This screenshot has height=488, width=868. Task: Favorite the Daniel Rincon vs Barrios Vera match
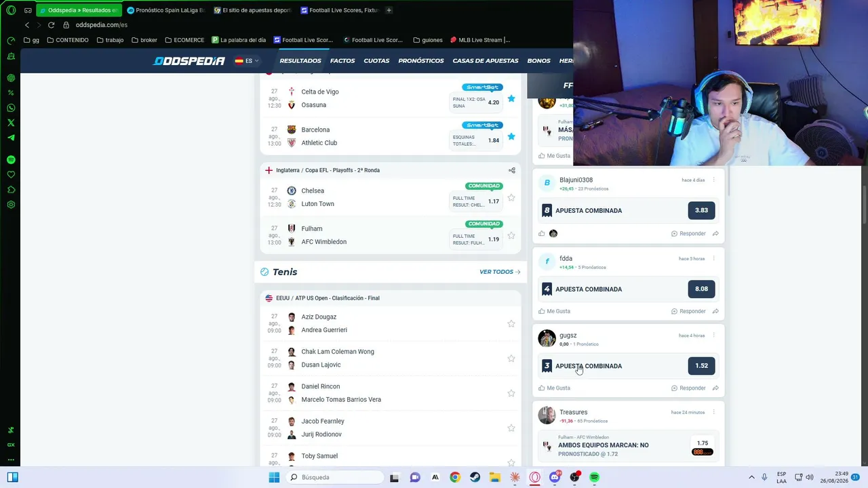[511, 393]
